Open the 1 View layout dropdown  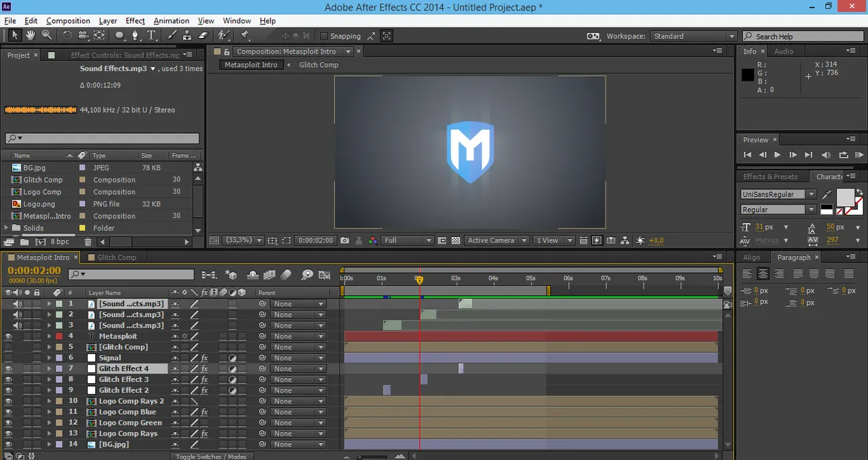click(554, 240)
